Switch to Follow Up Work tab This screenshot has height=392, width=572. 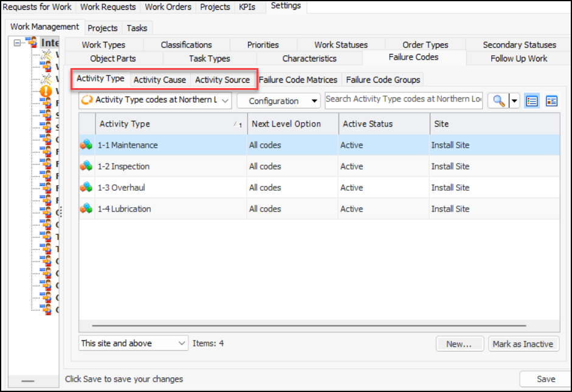click(519, 58)
